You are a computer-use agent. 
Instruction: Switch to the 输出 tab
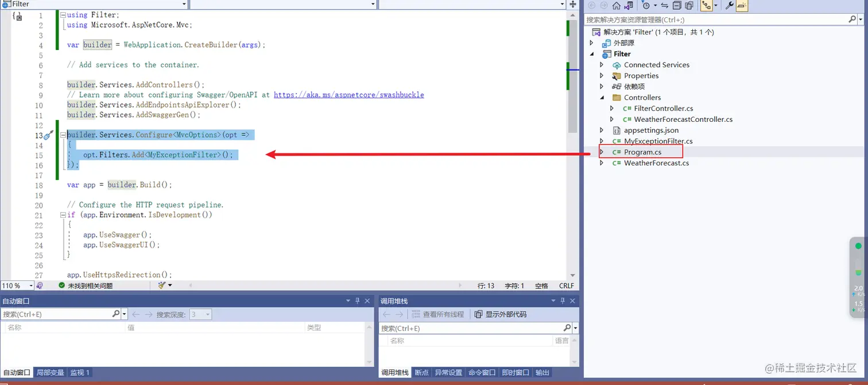[x=542, y=372]
